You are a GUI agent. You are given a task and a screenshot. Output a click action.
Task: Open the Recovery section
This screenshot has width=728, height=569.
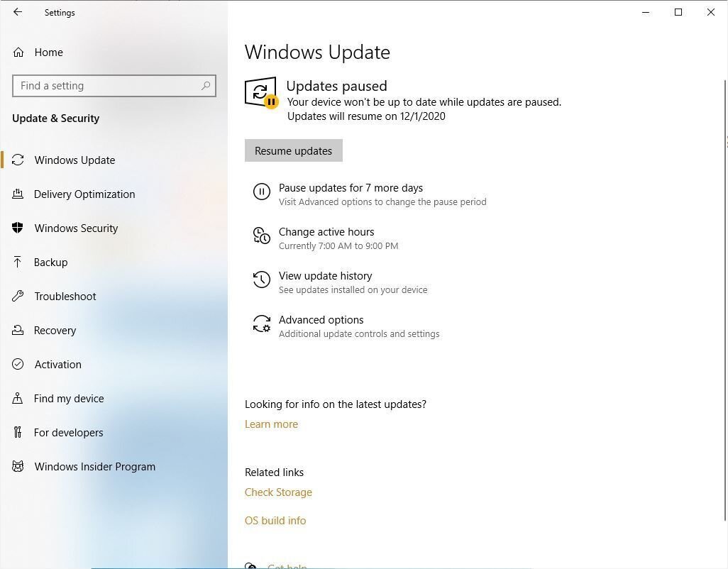pyautogui.click(x=55, y=330)
